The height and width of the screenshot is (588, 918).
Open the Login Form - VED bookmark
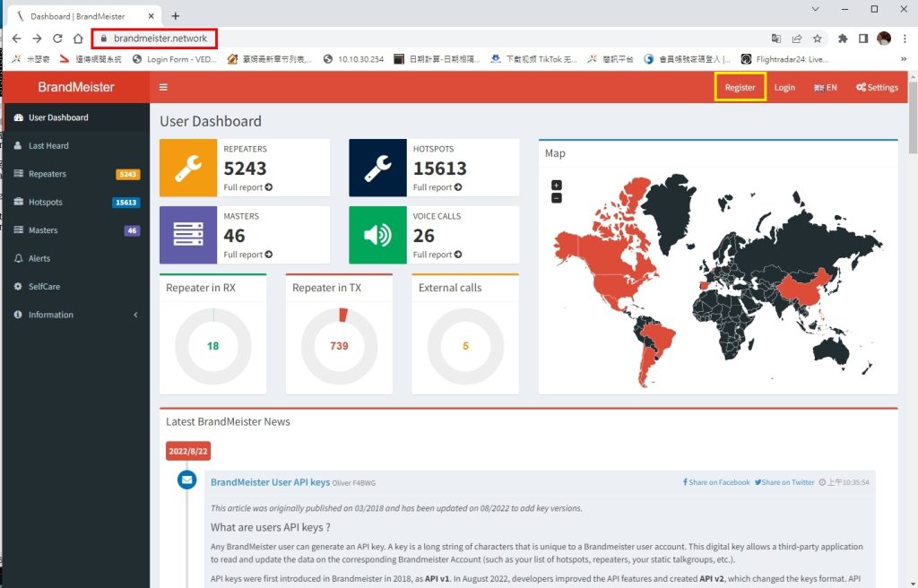click(175, 59)
